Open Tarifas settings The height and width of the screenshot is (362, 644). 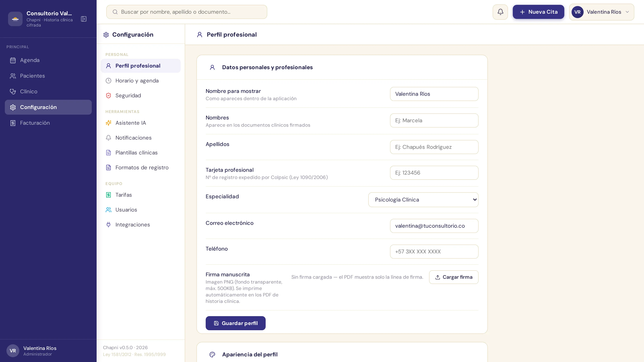coord(140,195)
